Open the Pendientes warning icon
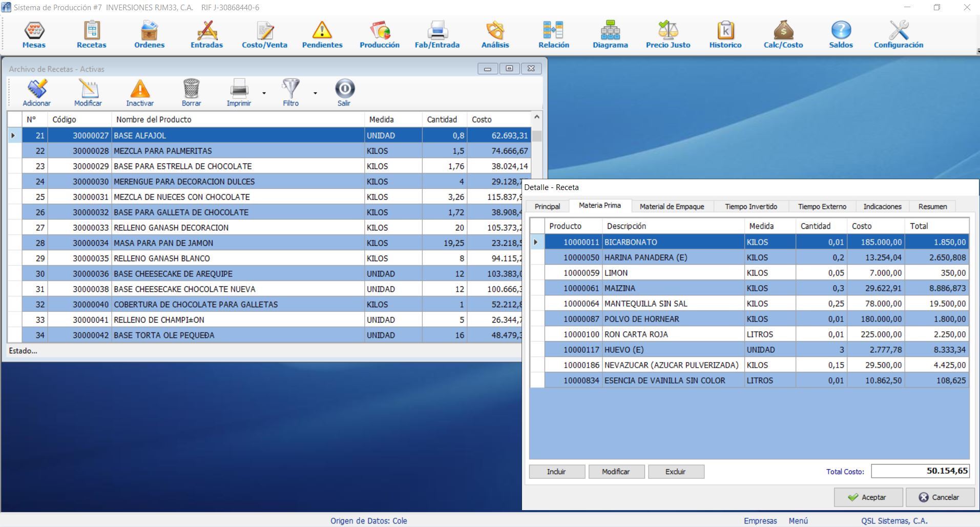 [322, 31]
